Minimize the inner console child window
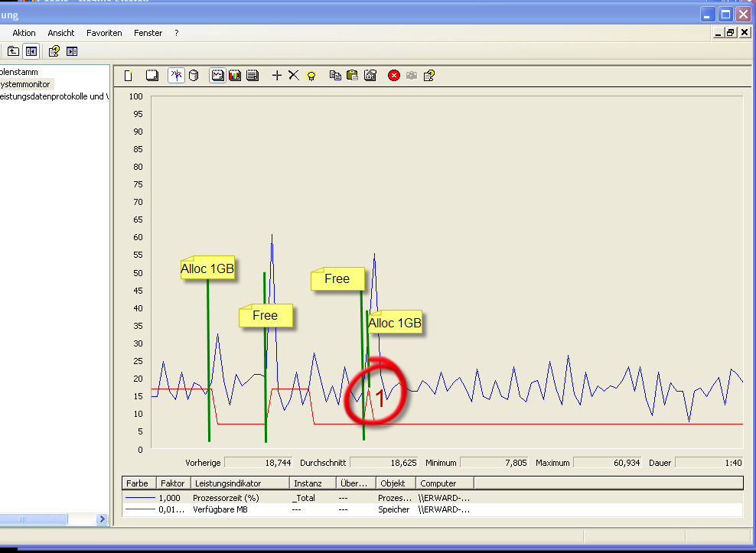The height and width of the screenshot is (553, 756). coord(719,32)
